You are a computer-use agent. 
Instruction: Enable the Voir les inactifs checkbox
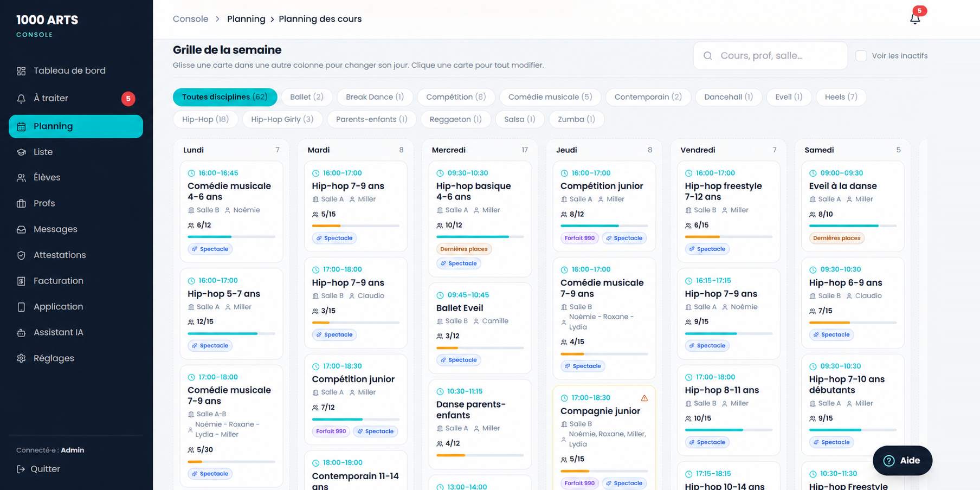861,56
